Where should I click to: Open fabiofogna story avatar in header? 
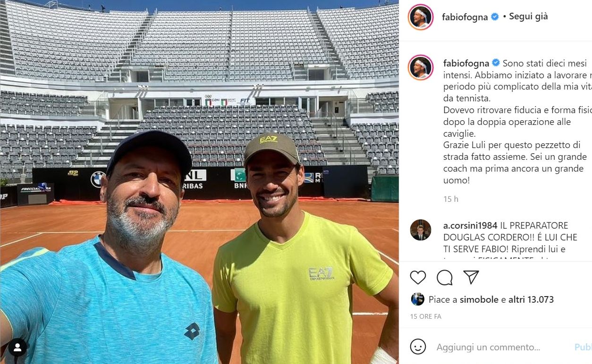[x=420, y=17]
